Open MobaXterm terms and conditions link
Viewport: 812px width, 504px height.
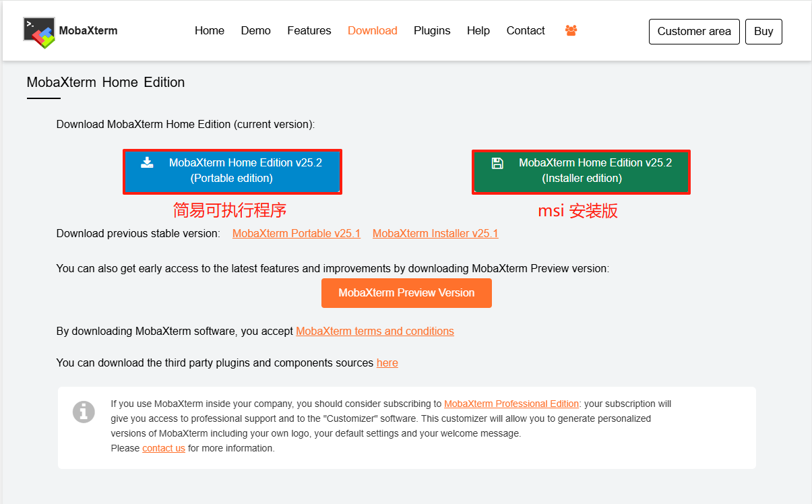375,332
